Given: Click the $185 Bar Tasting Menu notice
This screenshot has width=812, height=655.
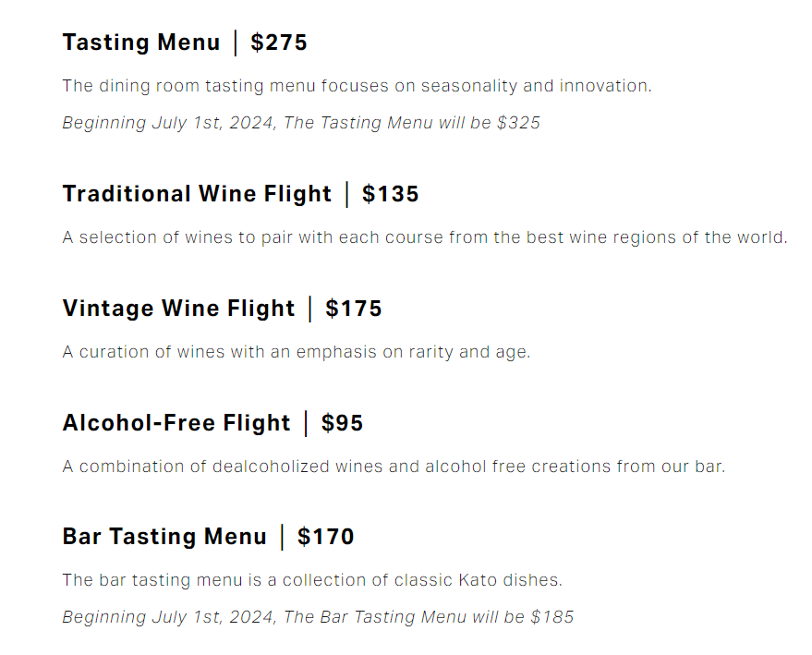Looking at the screenshot, I should 318,617.
